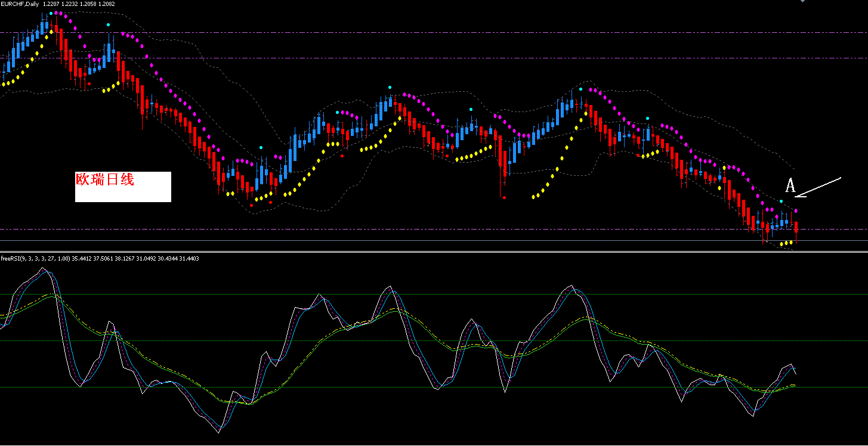Click the freeRSI value 30.4344
The width and height of the screenshot is (868, 446).
(168, 258)
